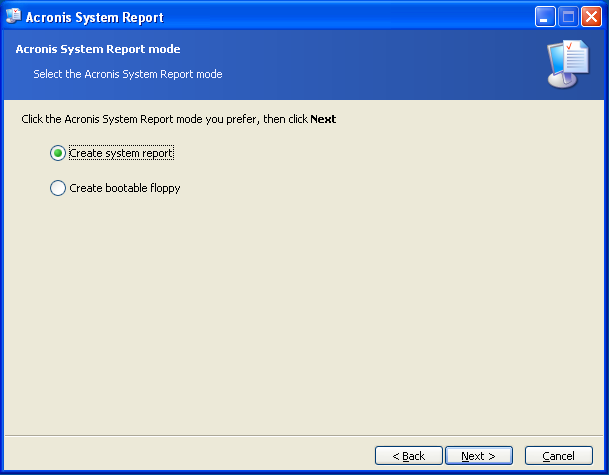The image size is (609, 475).
Task: Click the 'Select the Acronis System Report mode' subtitle
Action: click(x=128, y=74)
